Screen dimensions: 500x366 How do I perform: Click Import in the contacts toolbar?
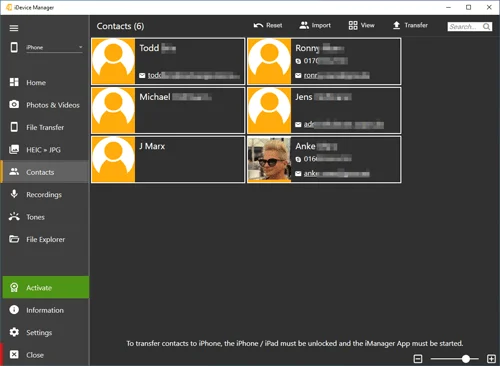tap(315, 25)
